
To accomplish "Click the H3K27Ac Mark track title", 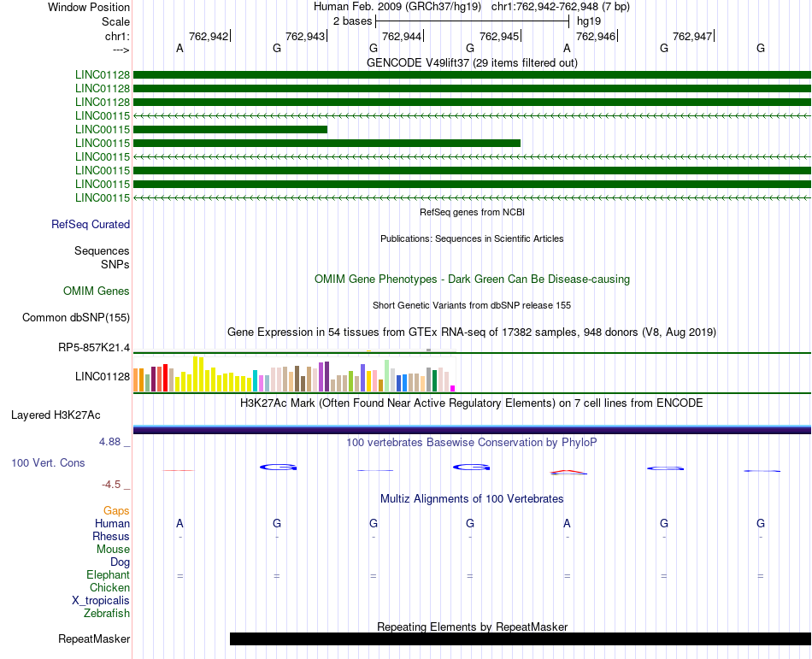I will tap(472, 403).
